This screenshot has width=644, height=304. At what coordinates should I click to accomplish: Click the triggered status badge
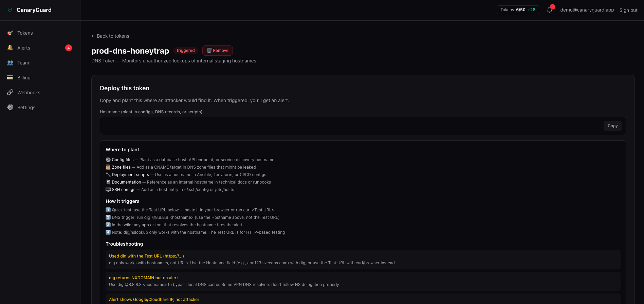(186, 51)
